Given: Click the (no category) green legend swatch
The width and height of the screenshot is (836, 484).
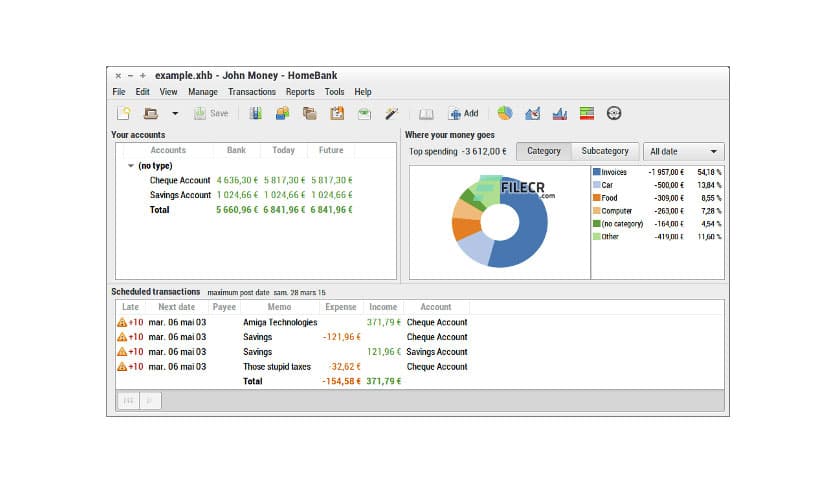Looking at the screenshot, I should click(x=597, y=223).
